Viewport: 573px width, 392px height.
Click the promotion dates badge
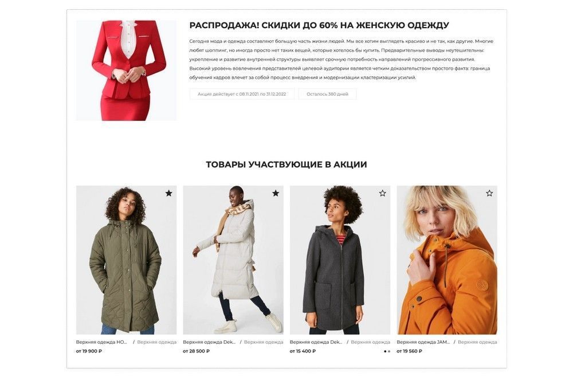coord(242,94)
